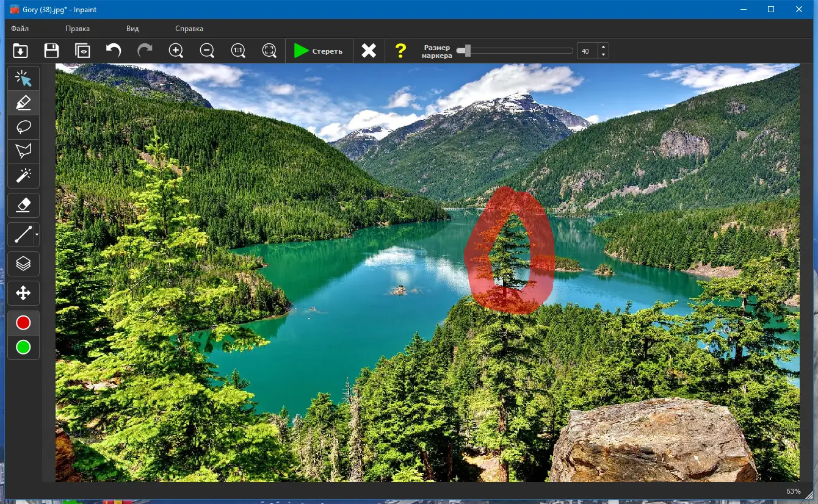The width and height of the screenshot is (818, 504).
Task: Select the Magic wand tool
Action: click(x=23, y=175)
